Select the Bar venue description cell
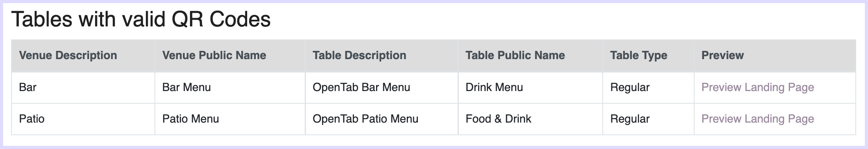Image resolution: width=868 pixels, height=149 pixels. tap(83, 88)
